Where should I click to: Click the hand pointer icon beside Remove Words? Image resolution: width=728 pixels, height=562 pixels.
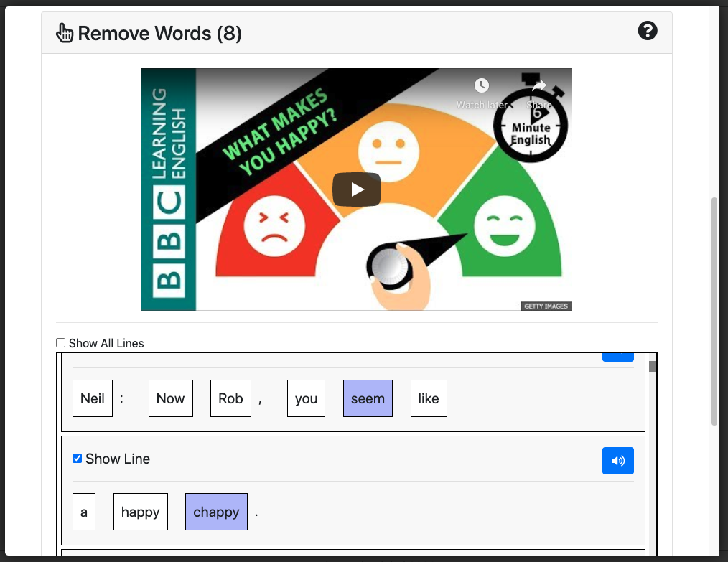click(65, 33)
